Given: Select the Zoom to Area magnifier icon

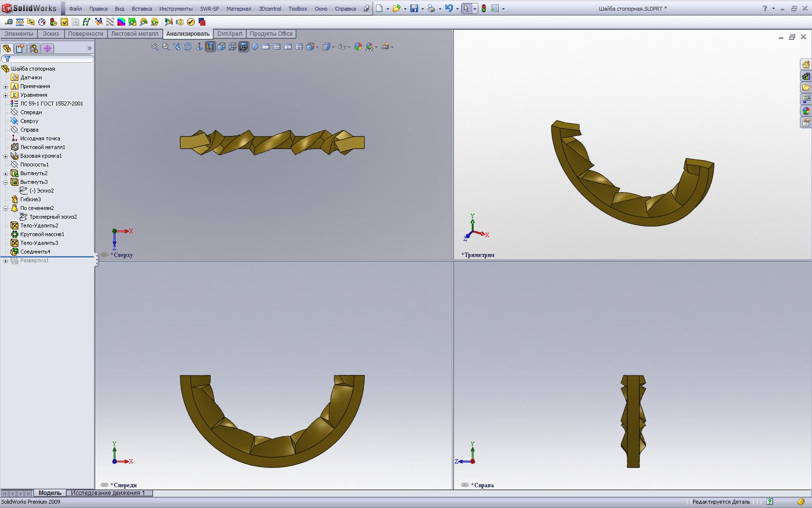Looking at the screenshot, I should pyautogui.click(x=165, y=46).
